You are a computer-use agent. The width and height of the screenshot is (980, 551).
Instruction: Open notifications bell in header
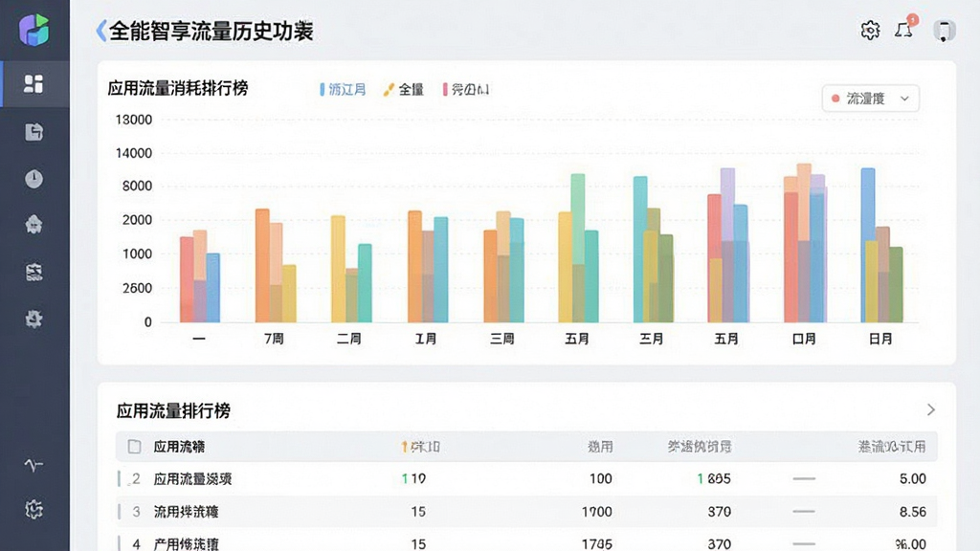click(x=903, y=30)
